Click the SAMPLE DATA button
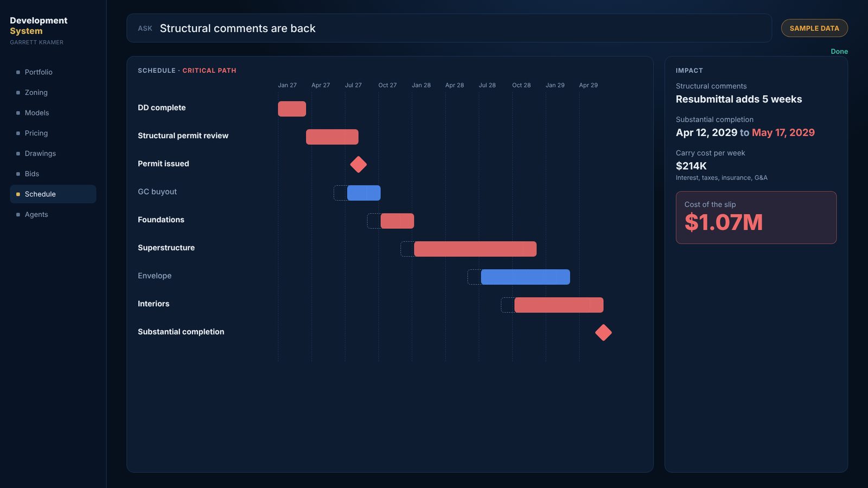 814,28
